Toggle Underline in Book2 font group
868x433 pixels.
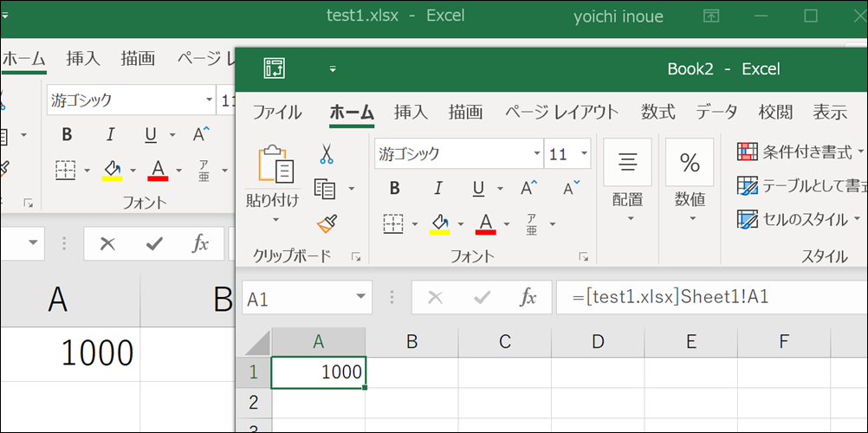[x=479, y=188]
